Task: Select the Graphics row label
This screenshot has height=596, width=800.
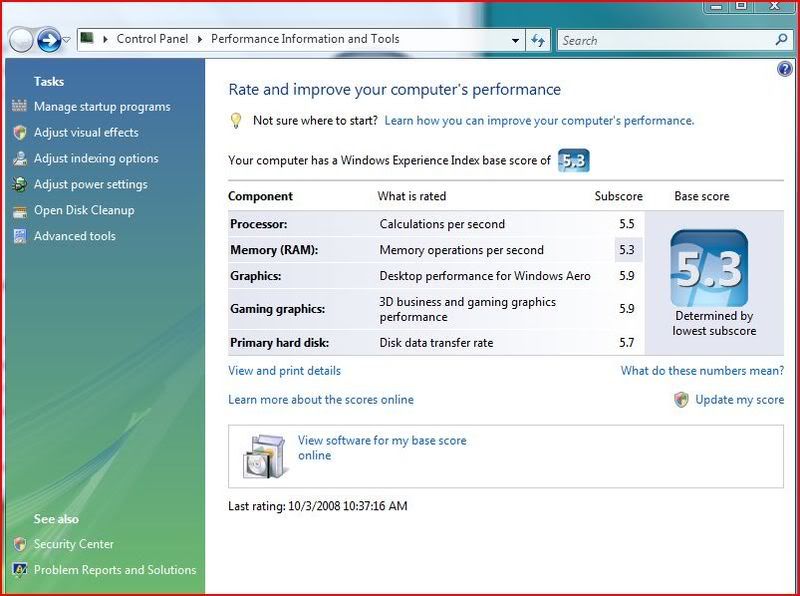Action: [x=256, y=276]
